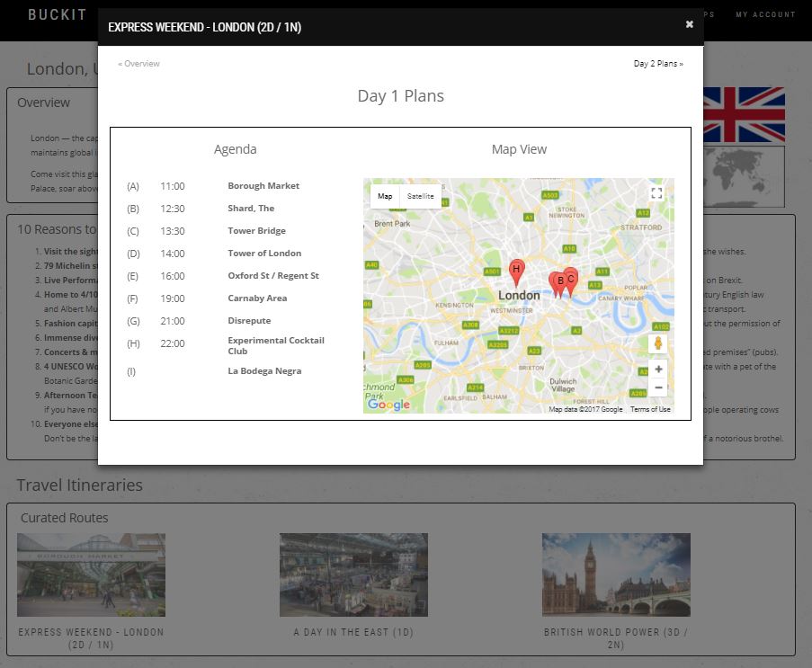Click the (A) agenda letter
Viewport: 812px width, 668px height.
[133, 186]
